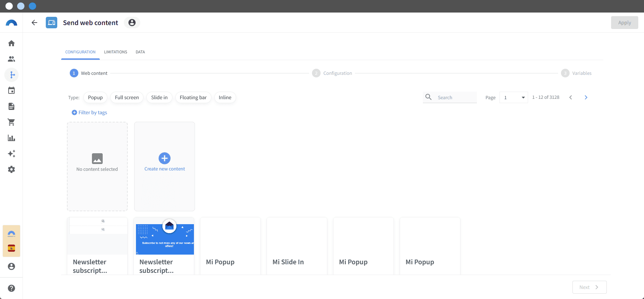Go back with the left arrow
The width and height of the screenshot is (644, 299).
coord(34,23)
